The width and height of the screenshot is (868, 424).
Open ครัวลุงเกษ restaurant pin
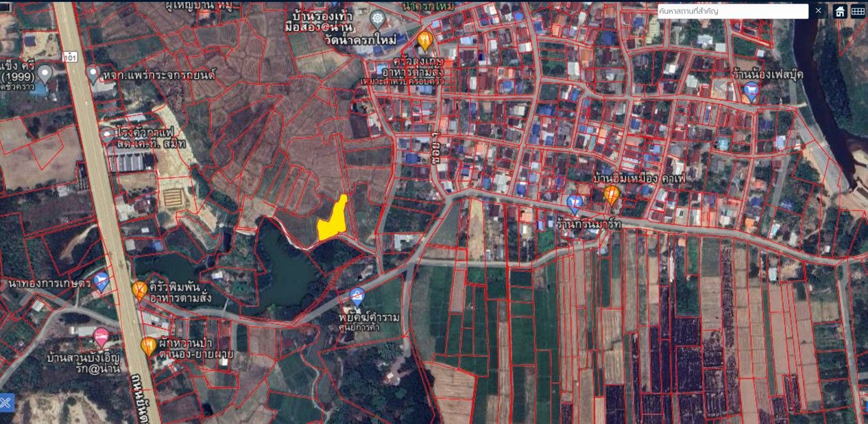click(x=424, y=40)
